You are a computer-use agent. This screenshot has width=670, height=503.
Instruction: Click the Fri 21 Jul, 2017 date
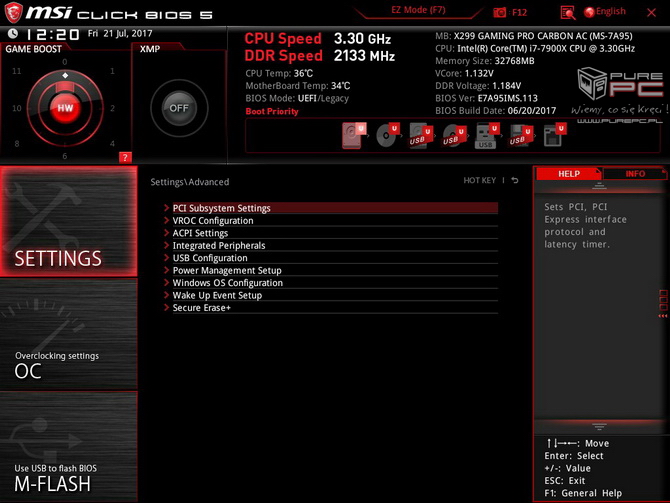tap(120, 33)
